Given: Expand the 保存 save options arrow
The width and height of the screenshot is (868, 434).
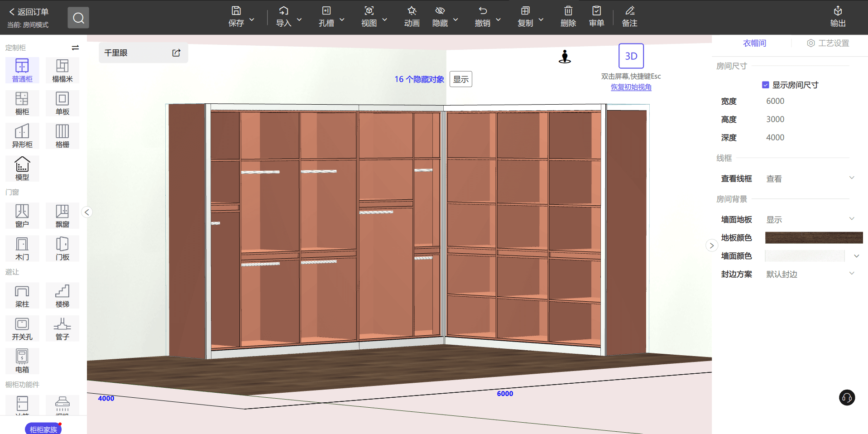Looking at the screenshot, I should (252, 20).
